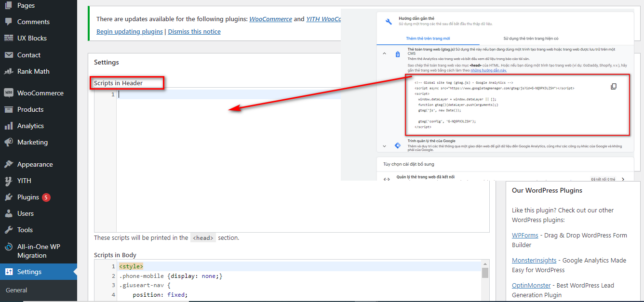Click the Our WordPress Plugins heading

(547, 190)
